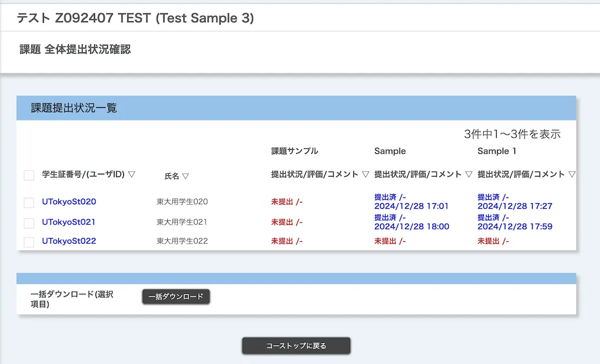The image size is (600, 364).
Task: View the Sample 1 submission at 17:27
Action: pos(514,206)
